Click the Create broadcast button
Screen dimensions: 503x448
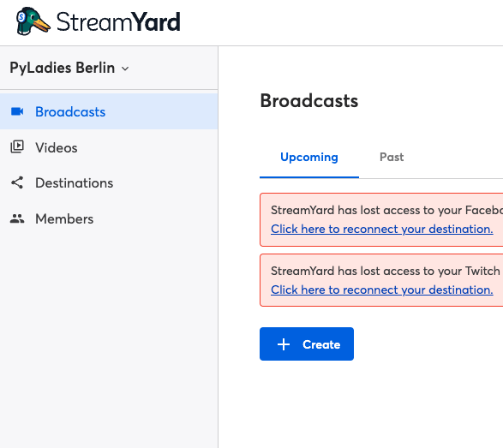click(x=307, y=344)
